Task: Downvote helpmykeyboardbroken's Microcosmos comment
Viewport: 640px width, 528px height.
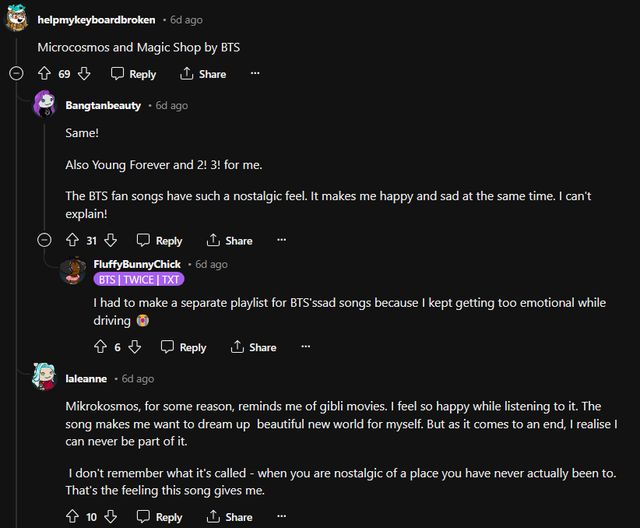Action: 85,74
